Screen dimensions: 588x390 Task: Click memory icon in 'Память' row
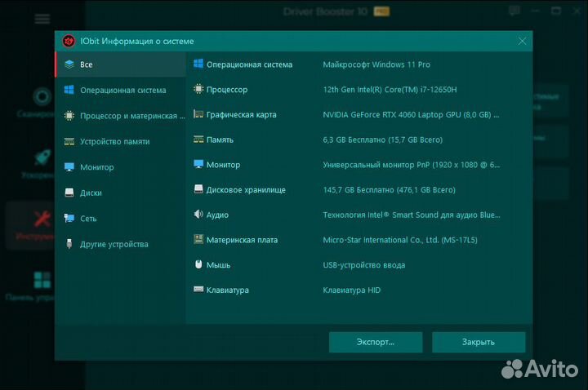click(198, 140)
